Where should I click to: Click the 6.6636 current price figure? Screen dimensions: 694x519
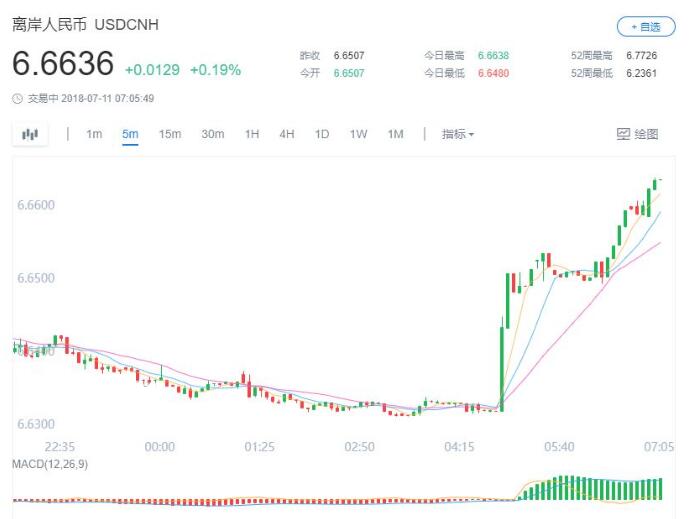[63, 64]
